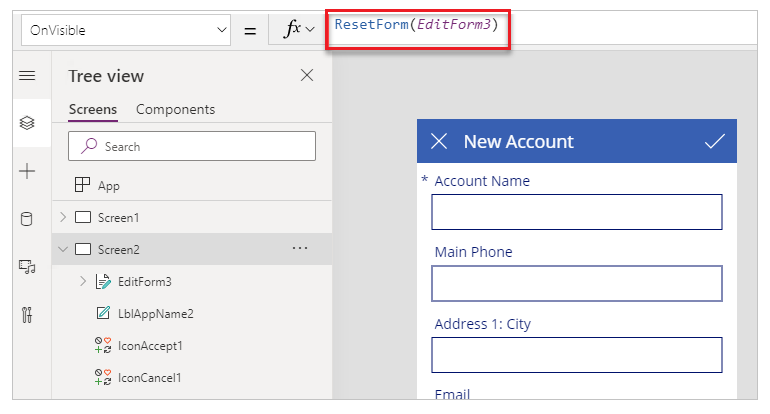Click the Tree view Search field
770x414 pixels.
pos(192,146)
